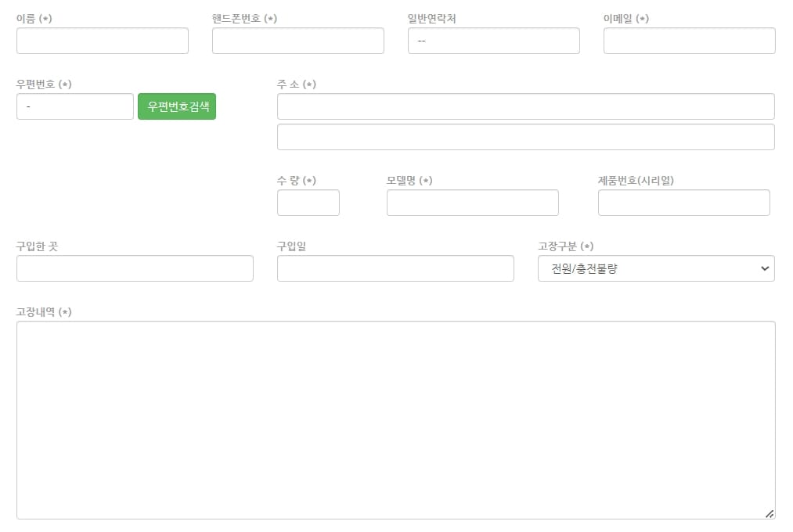Click the 우편번호 postal code input

(x=74, y=106)
